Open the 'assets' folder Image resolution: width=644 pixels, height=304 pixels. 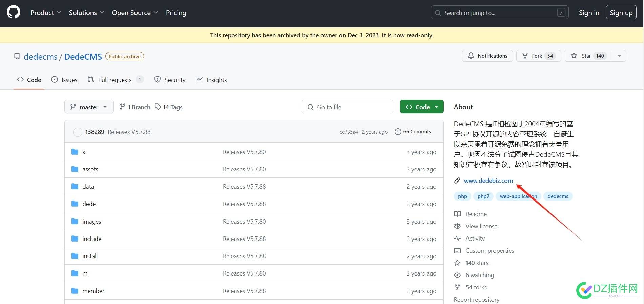click(x=90, y=169)
